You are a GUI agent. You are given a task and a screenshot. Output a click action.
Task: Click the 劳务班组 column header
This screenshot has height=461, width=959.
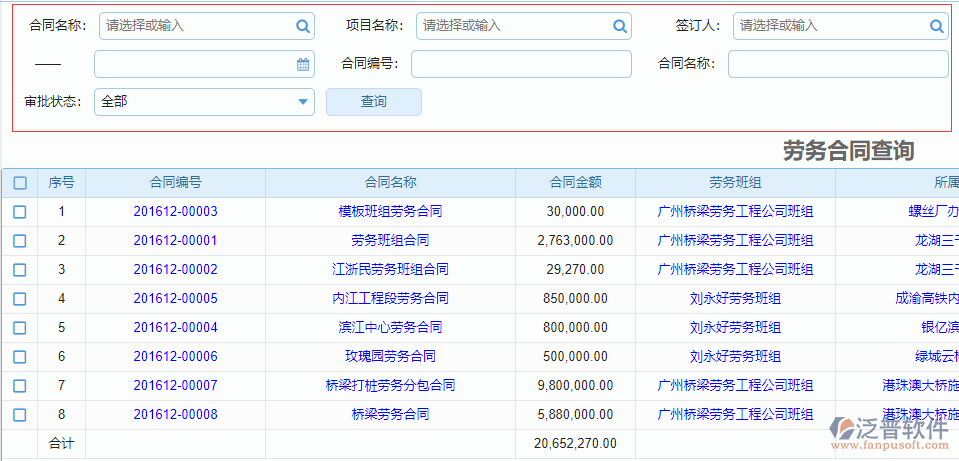[x=735, y=183]
